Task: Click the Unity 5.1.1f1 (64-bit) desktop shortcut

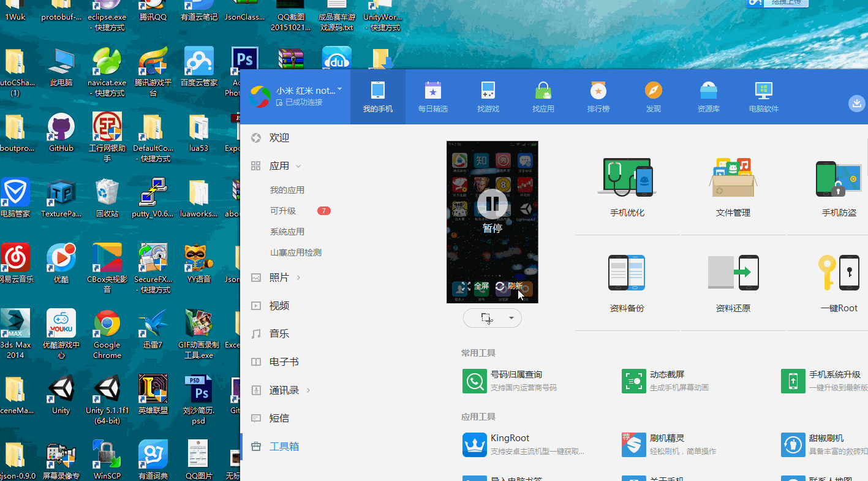Action: pyautogui.click(x=107, y=400)
